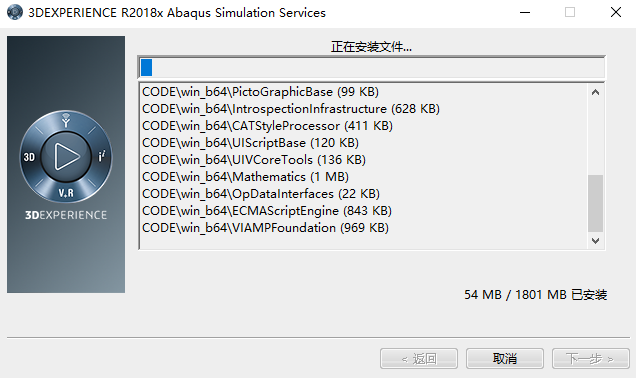Screen dimensions: 636x378
Task: Click scroll up arrow of file list
Action: pyautogui.click(x=595, y=92)
